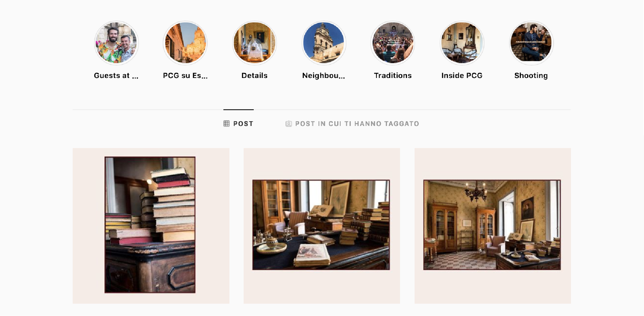The image size is (644, 316).
Task: Open the 'Neighbou...' highlight with bell tower
Action: click(324, 43)
